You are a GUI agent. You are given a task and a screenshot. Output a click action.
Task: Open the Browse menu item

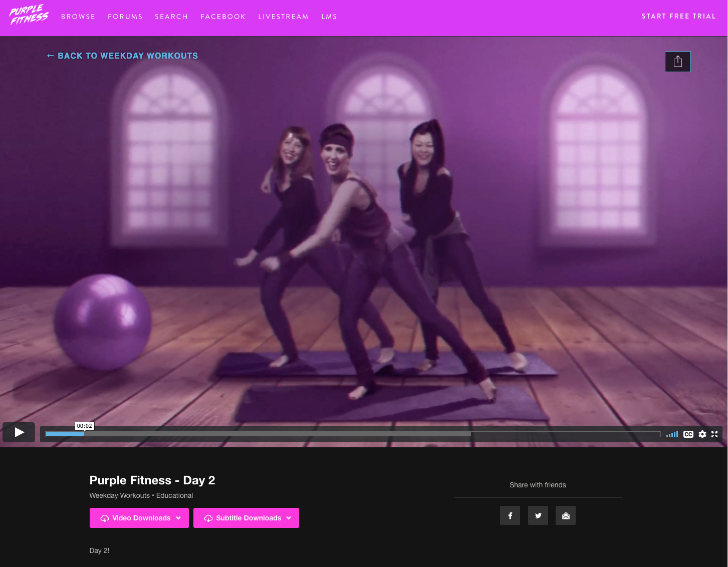click(x=78, y=17)
